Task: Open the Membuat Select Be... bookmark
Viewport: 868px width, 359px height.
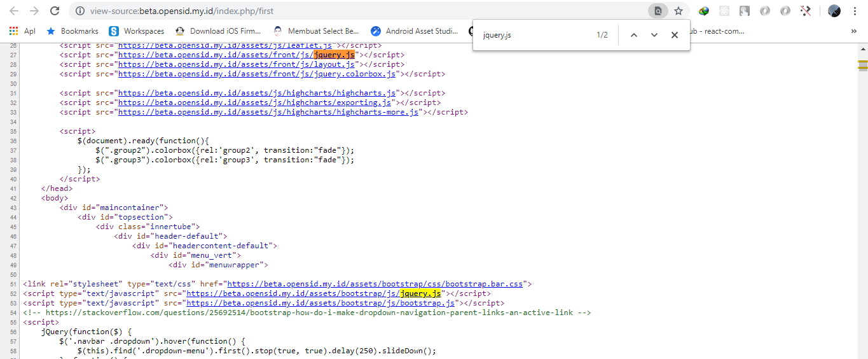Action: 316,31
